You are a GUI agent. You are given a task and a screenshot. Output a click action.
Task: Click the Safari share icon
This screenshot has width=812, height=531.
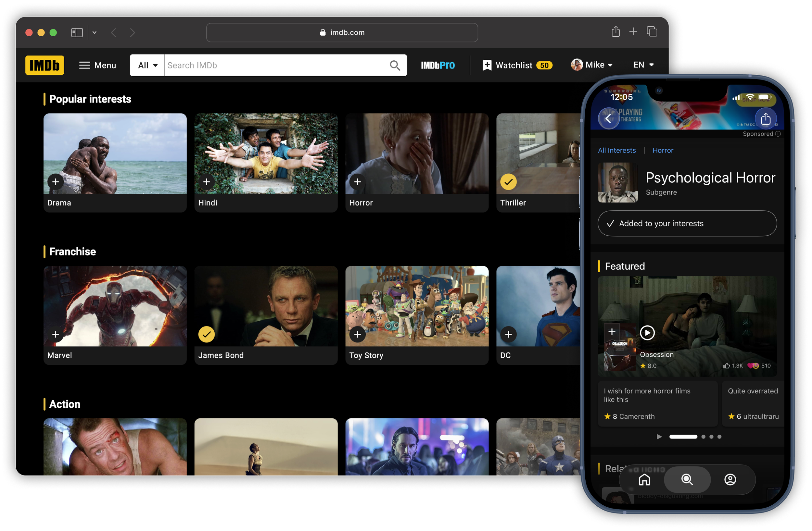pyautogui.click(x=615, y=31)
